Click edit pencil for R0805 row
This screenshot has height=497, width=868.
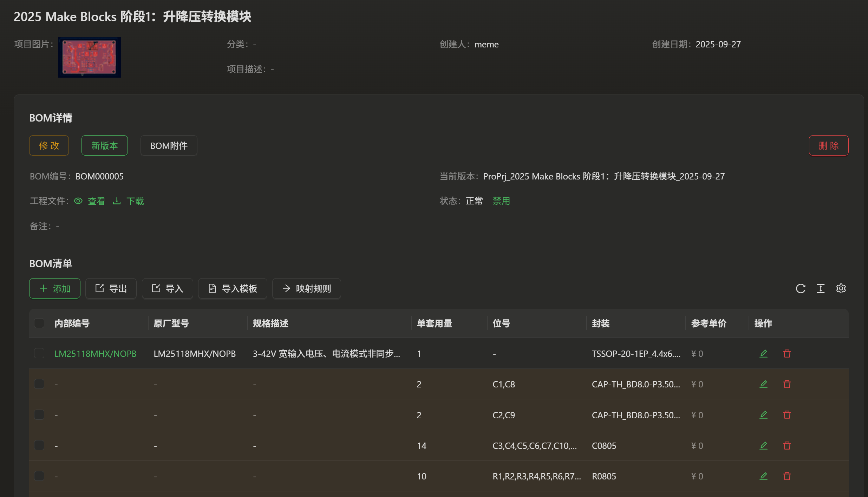click(x=763, y=476)
